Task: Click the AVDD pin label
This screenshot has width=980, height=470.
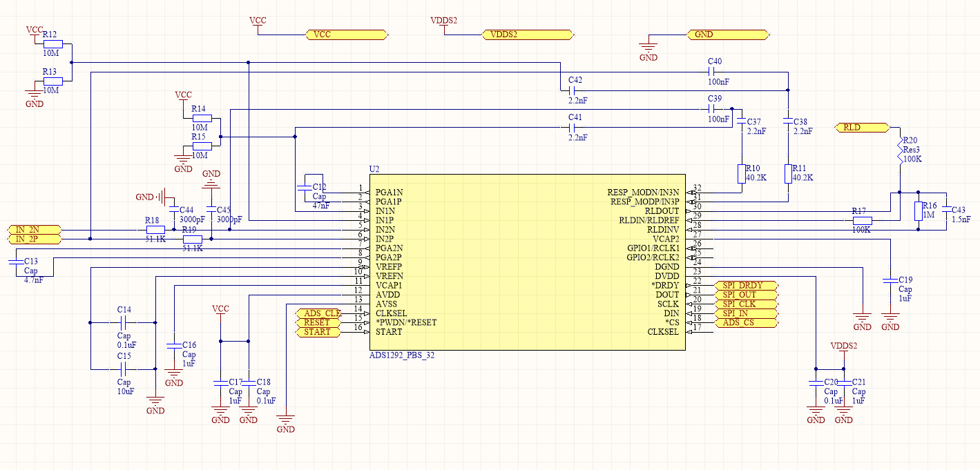Action: pyautogui.click(x=388, y=295)
